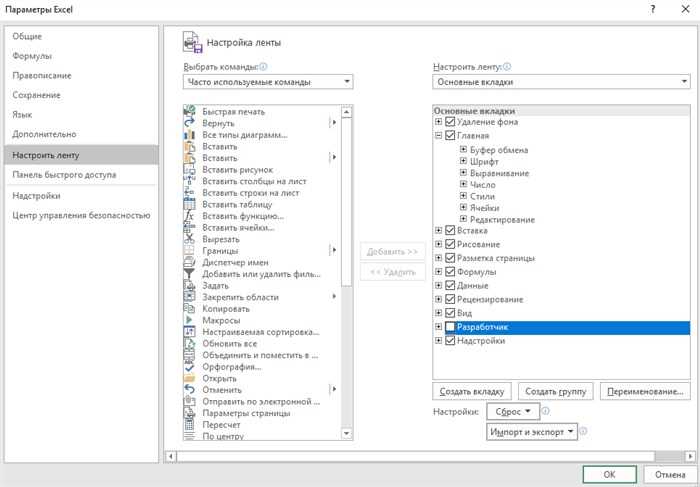Select the Вид tab row in tree
Image resolution: width=700 pixels, height=487 pixels.
561,313
